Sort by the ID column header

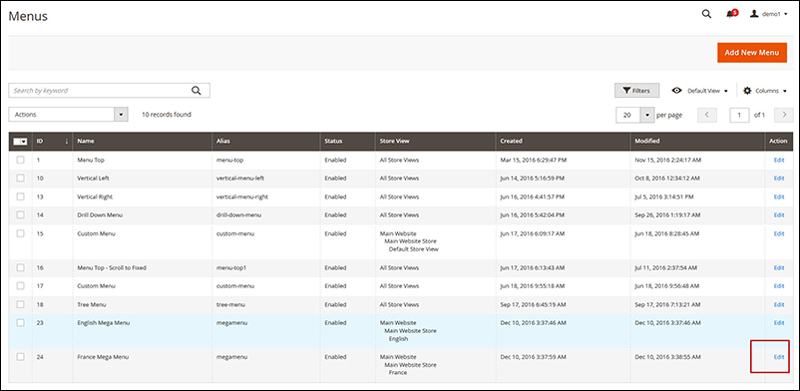53,141
